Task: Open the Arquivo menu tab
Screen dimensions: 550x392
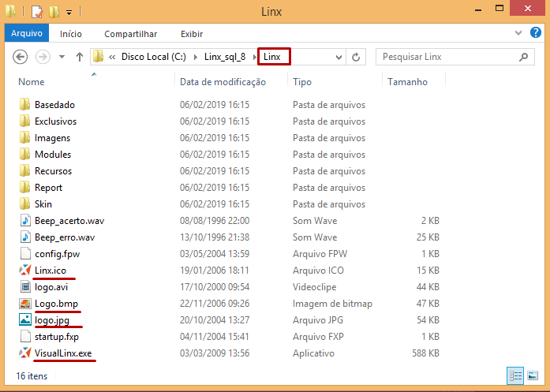Action: [x=27, y=33]
